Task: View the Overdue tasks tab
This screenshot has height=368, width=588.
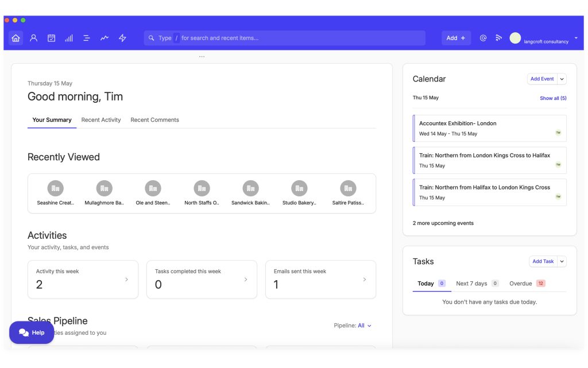Action: [527, 284]
